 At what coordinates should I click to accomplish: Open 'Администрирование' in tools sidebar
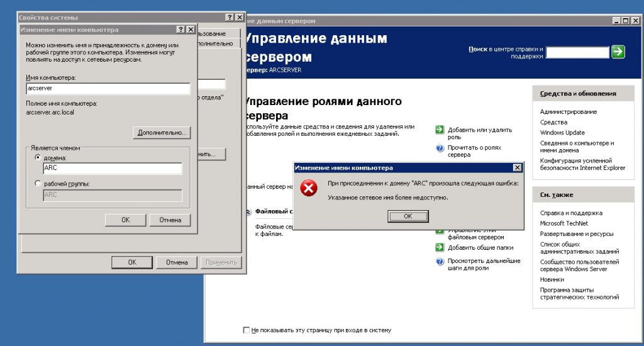coord(569,112)
